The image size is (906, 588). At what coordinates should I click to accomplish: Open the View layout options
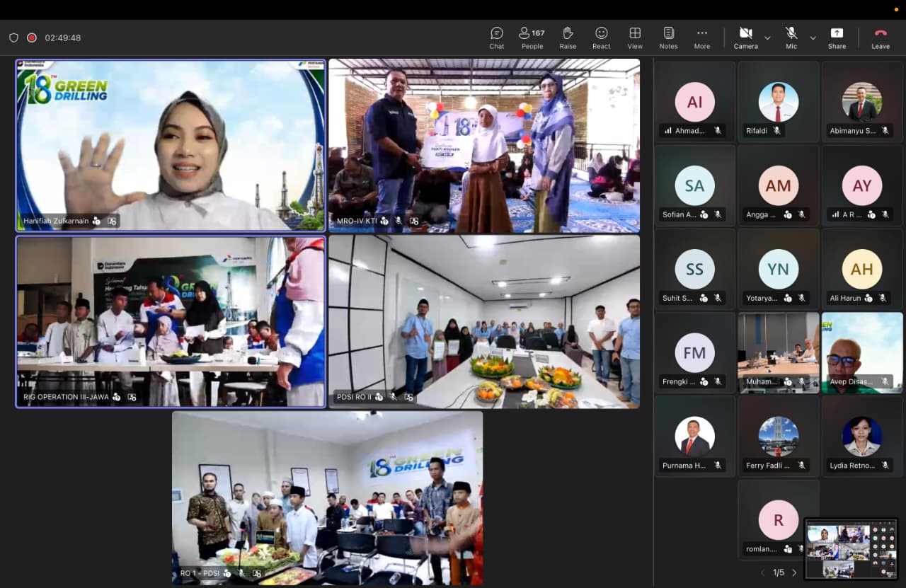635,38
